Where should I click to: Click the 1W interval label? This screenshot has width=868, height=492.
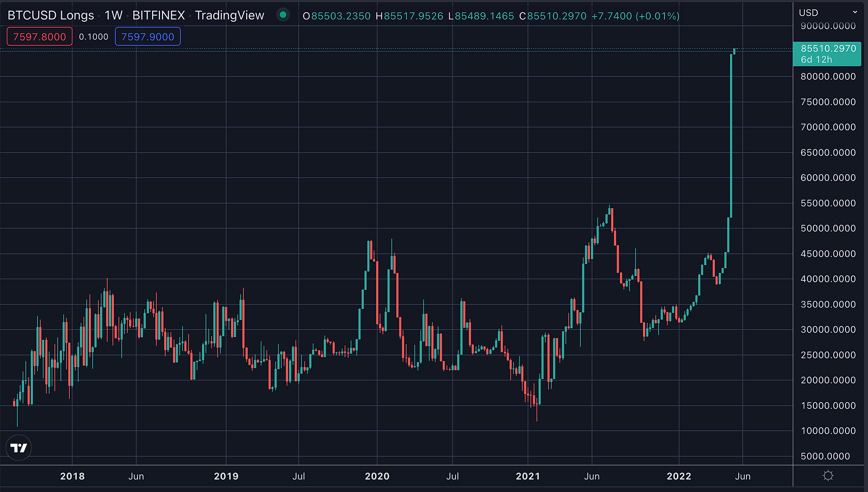tap(113, 15)
